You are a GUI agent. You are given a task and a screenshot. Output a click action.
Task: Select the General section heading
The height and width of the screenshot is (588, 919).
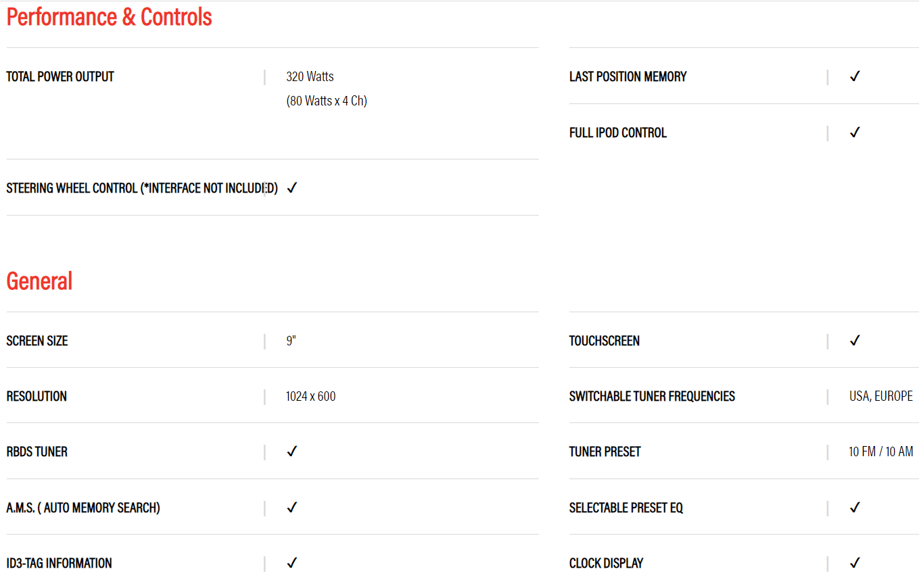tap(39, 280)
